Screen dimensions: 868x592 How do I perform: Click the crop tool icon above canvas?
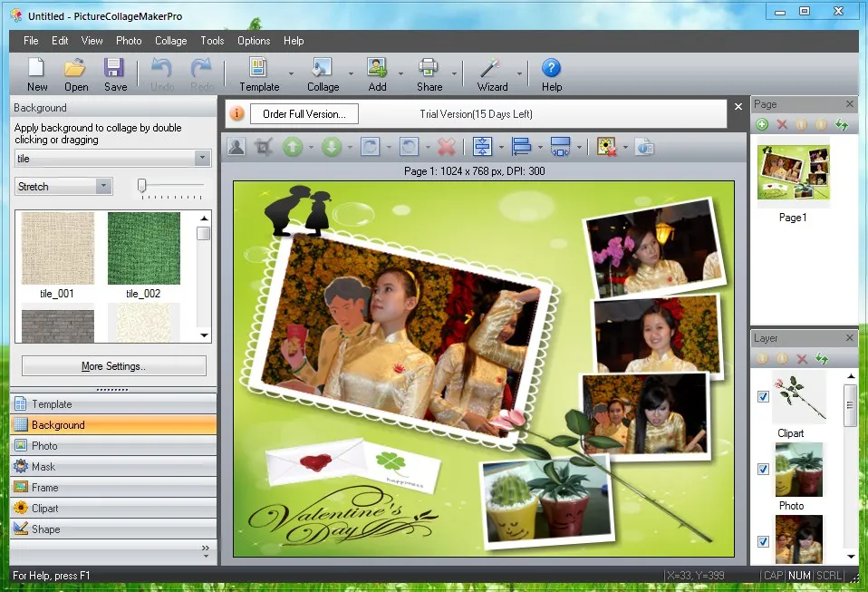264,147
